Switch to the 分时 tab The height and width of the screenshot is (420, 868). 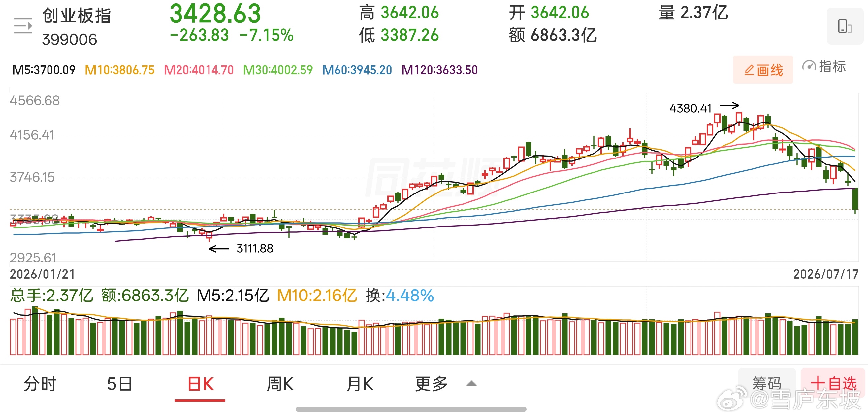(40, 384)
